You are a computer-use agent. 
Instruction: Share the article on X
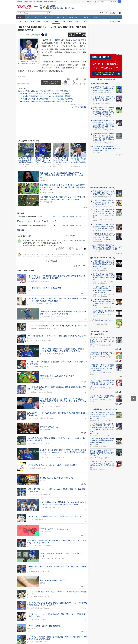pyautogui.click(x=43, y=35)
